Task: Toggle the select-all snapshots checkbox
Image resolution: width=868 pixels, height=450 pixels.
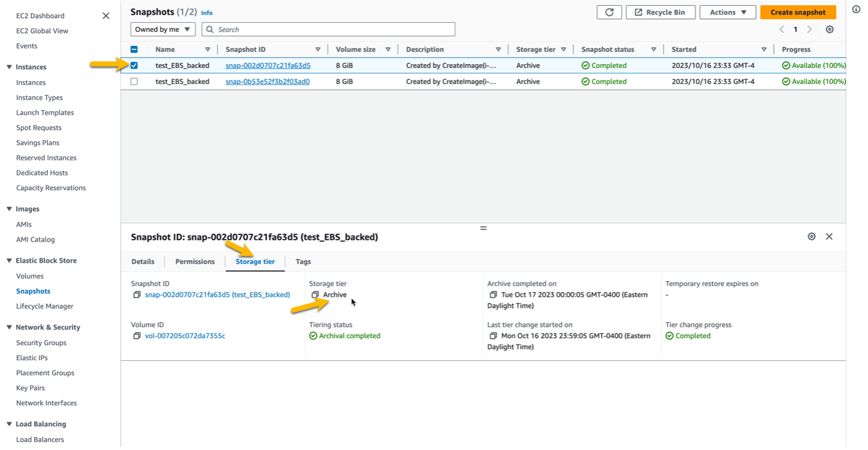Action: tap(136, 48)
